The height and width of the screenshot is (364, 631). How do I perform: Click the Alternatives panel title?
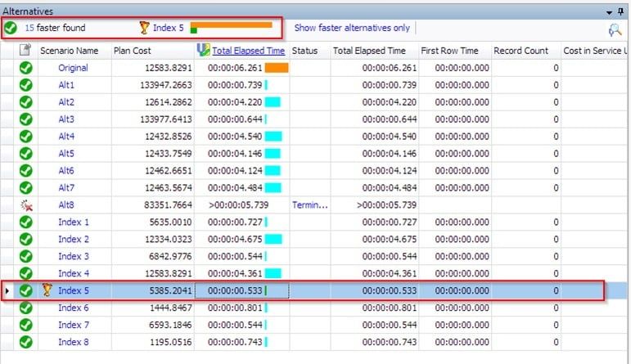point(28,11)
